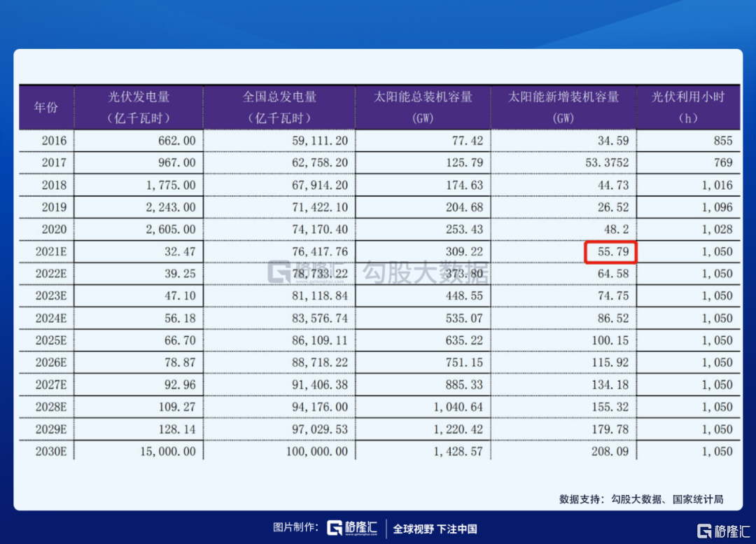The height and width of the screenshot is (544, 756).
Task: Select the value 174.63
Action: coord(464,186)
